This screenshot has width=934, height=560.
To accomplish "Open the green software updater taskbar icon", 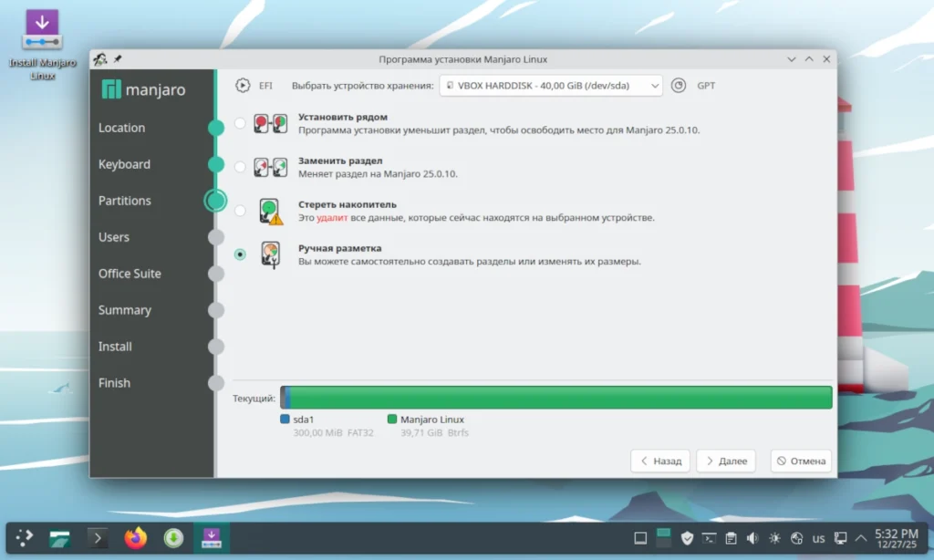I will click(x=173, y=538).
